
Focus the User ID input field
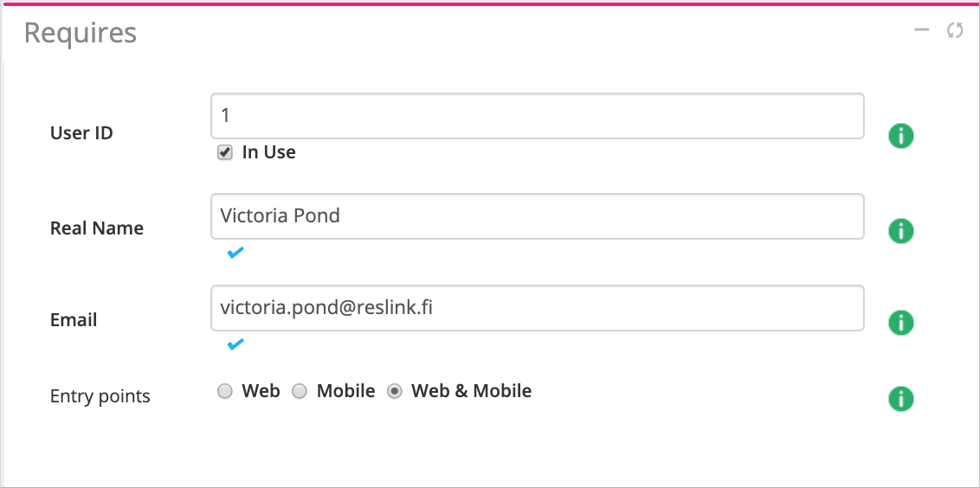pos(537,116)
